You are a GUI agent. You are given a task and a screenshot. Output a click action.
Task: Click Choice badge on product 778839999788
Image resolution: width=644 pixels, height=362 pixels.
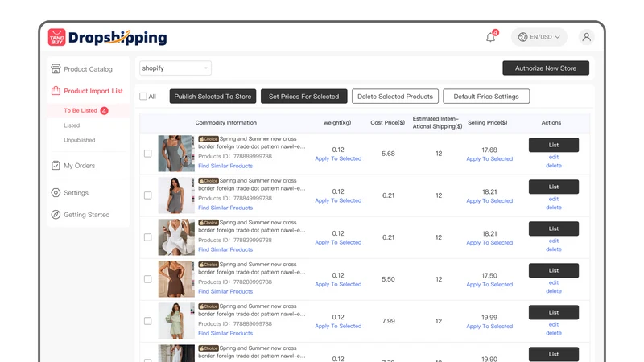pos(208,223)
